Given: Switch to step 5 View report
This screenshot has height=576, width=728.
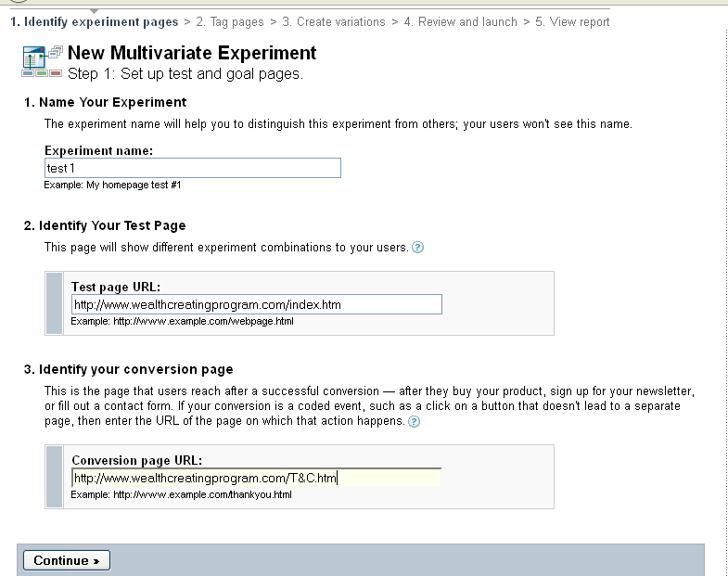Looking at the screenshot, I should click(572, 21).
